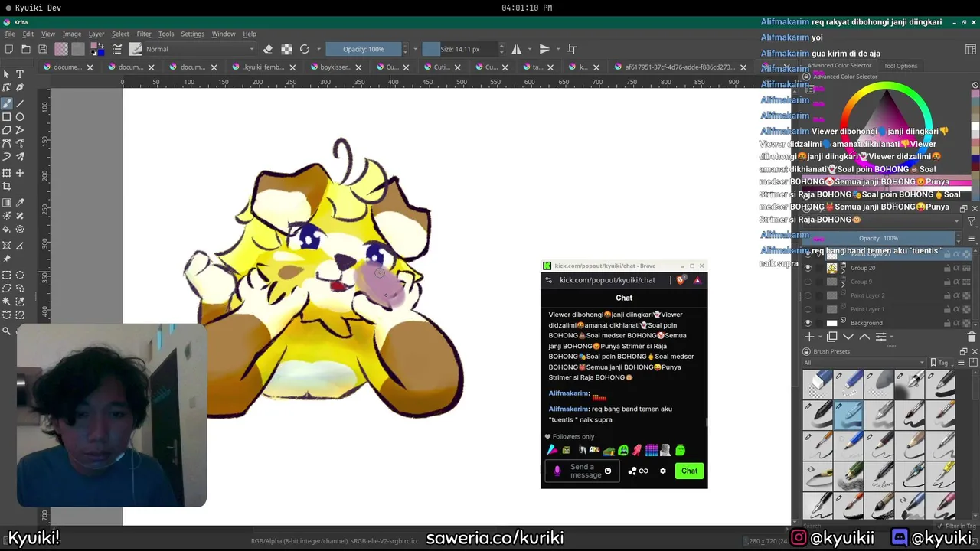Open the brush editor settings icon
Viewport: 980px width, 551px height.
117,49
